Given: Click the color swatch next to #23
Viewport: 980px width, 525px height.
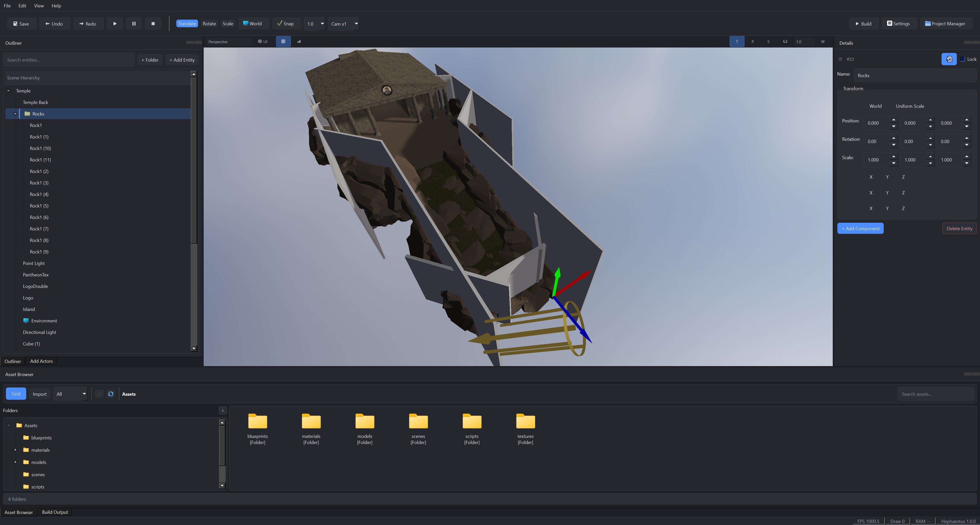Looking at the screenshot, I should (x=841, y=59).
